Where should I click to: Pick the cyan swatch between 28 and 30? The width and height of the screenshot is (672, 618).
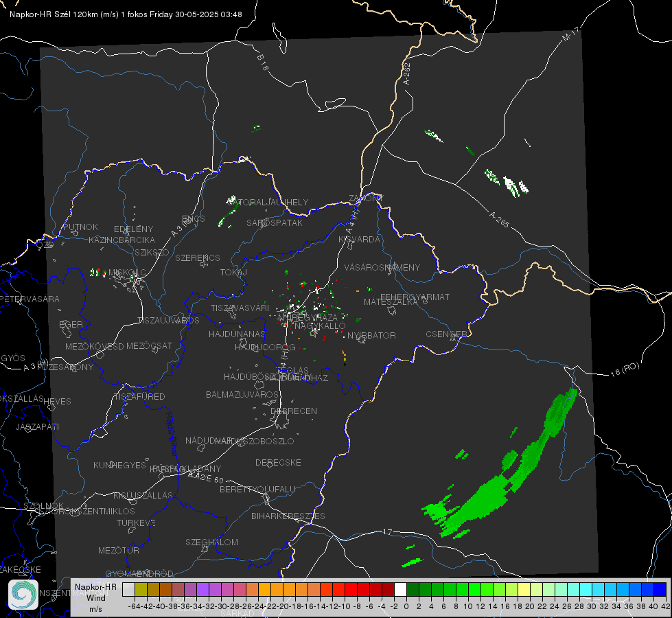pos(586,589)
